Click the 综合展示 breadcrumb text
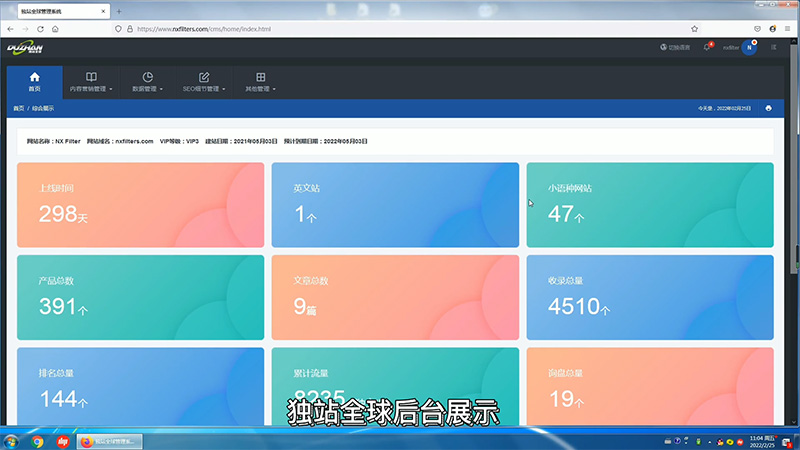Image resolution: width=800 pixels, height=450 pixels. point(43,108)
